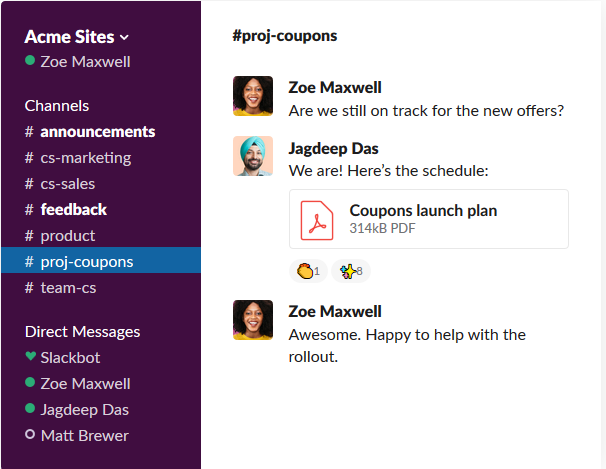Open the Acme Sites workspace dropdown chevron

pos(124,37)
